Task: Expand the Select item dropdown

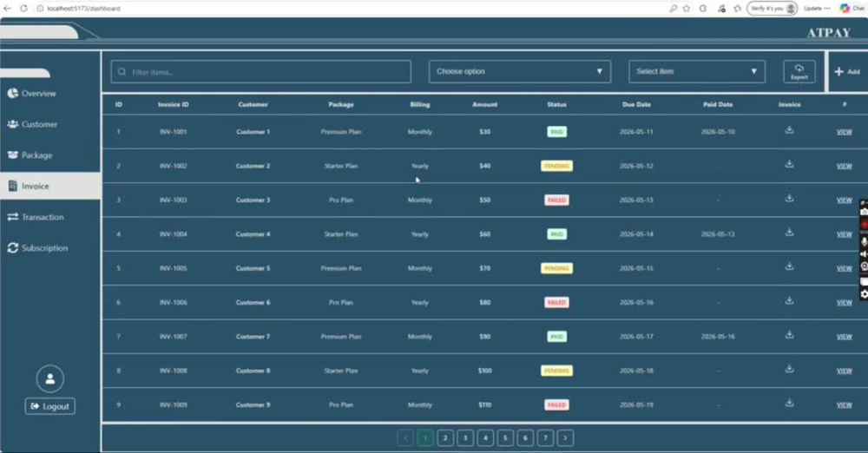Action: (696, 71)
